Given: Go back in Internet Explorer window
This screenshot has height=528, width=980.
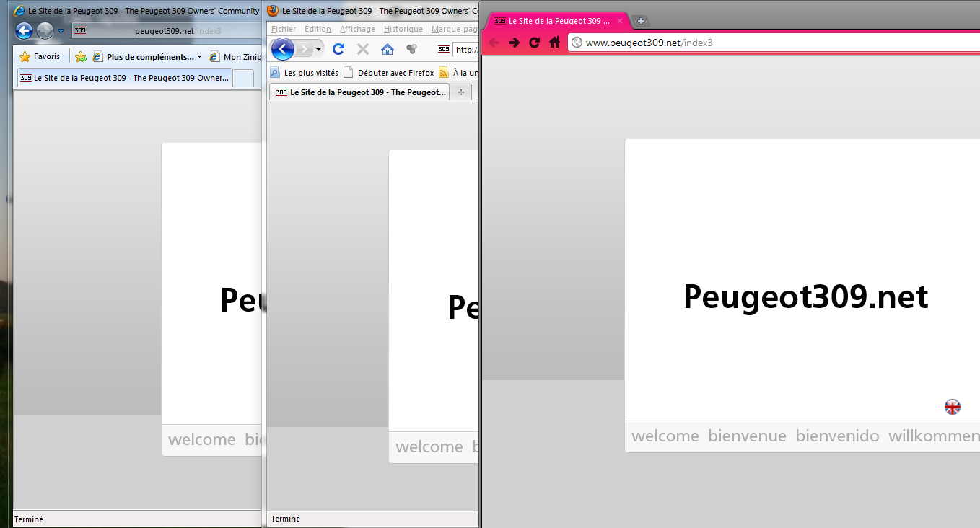Looking at the screenshot, I should [x=24, y=30].
